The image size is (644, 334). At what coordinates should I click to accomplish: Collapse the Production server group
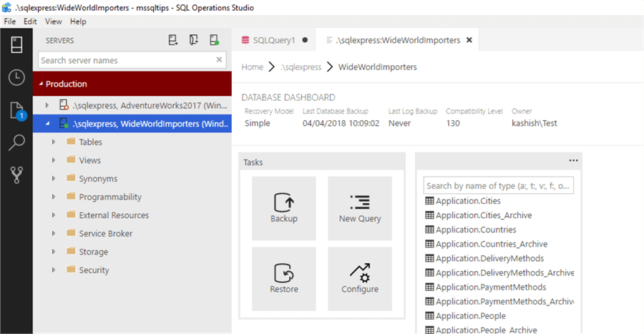(x=42, y=84)
